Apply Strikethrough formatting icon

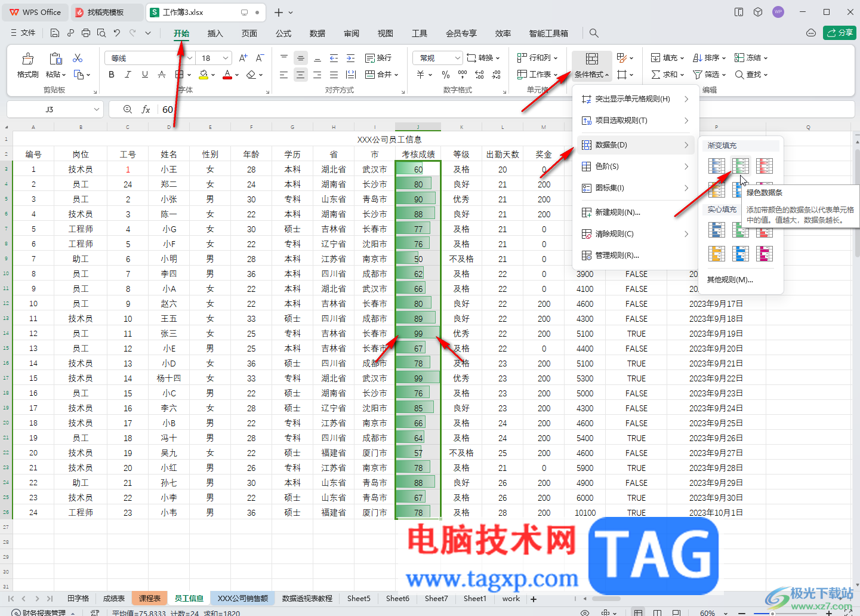coord(162,75)
